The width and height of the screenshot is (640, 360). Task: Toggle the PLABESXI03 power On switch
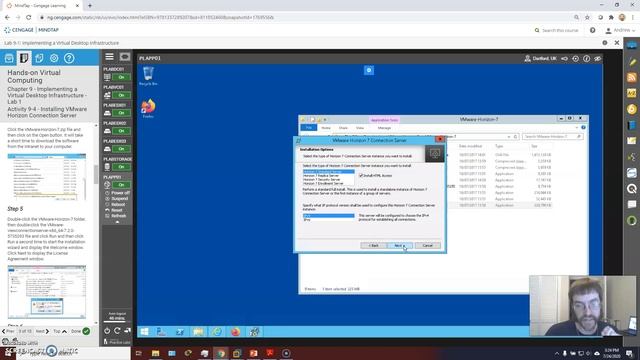pyautogui.click(x=121, y=149)
